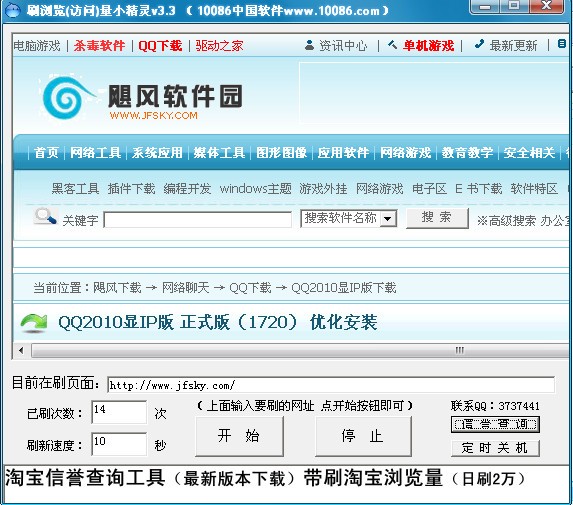Click the 联系QQ：3737441 text
The height and width of the screenshot is (505, 573).
(x=495, y=406)
